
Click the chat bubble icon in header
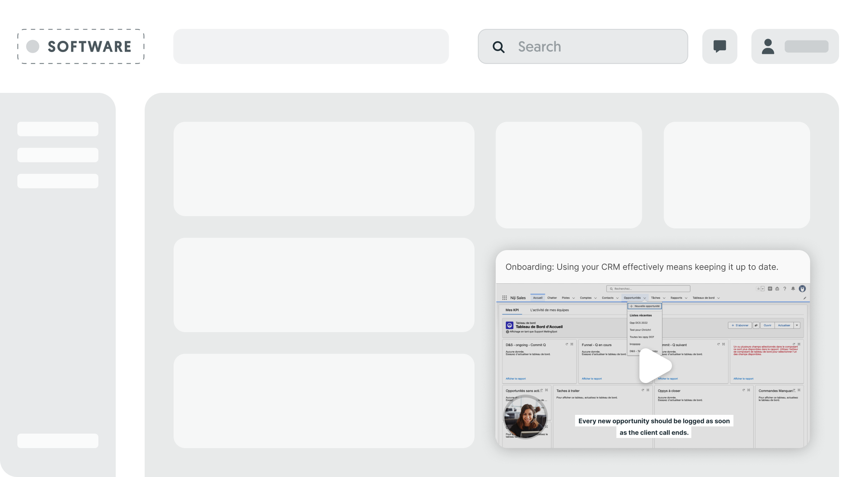pyautogui.click(x=720, y=46)
